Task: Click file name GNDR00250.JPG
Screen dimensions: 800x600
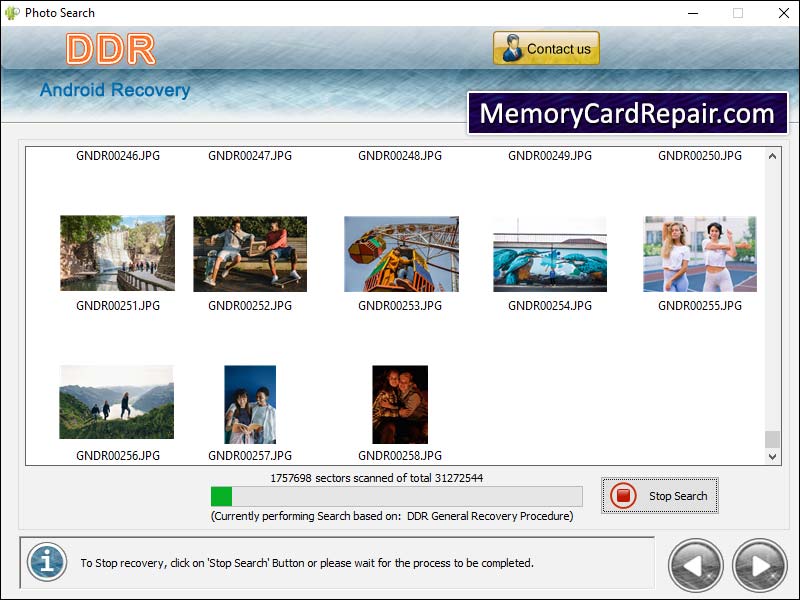Action: pos(700,156)
